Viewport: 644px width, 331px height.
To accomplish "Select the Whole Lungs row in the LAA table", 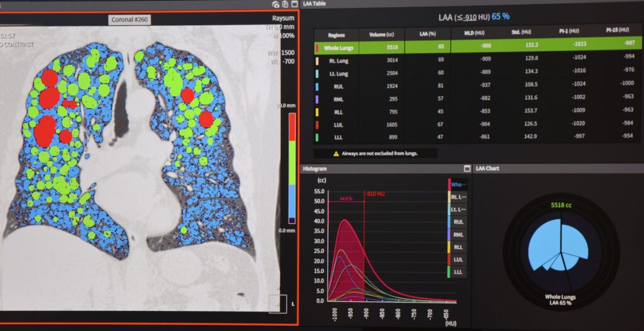I will tap(478, 46).
